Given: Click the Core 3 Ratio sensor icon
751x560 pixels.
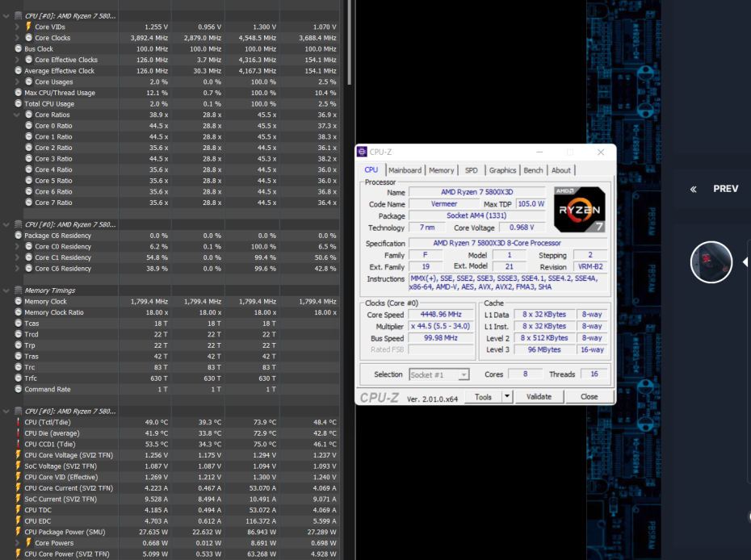Looking at the screenshot, I should pyautogui.click(x=29, y=158).
